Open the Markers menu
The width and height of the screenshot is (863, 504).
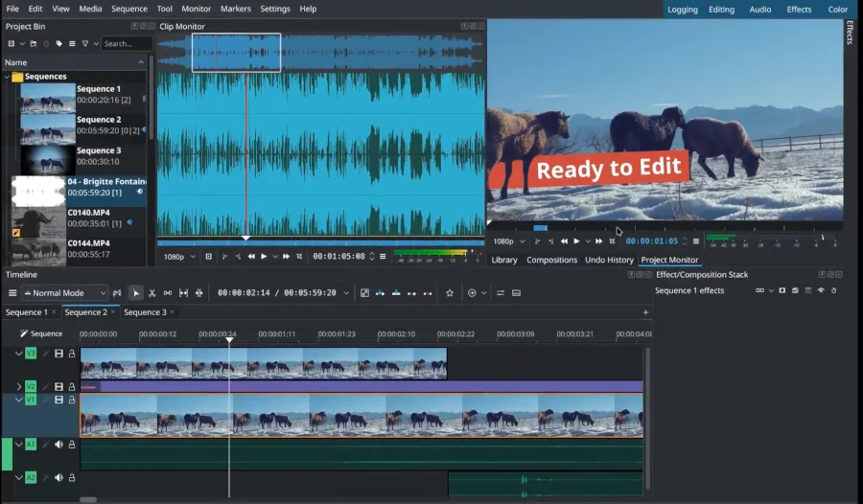[x=236, y=9]
